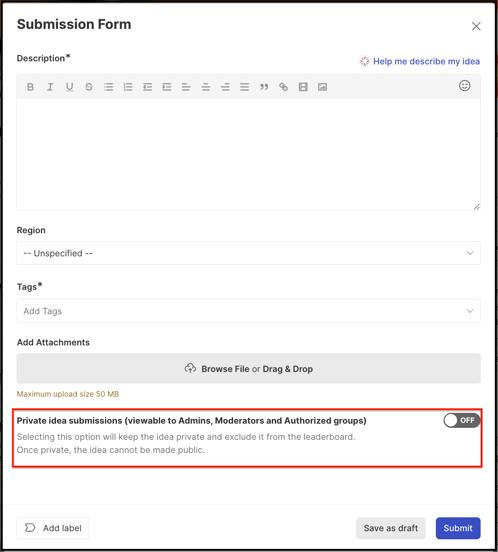Apply strikethrough formatting
The width and height of the screenshot is (498, 552).
[x=89, y=87]
